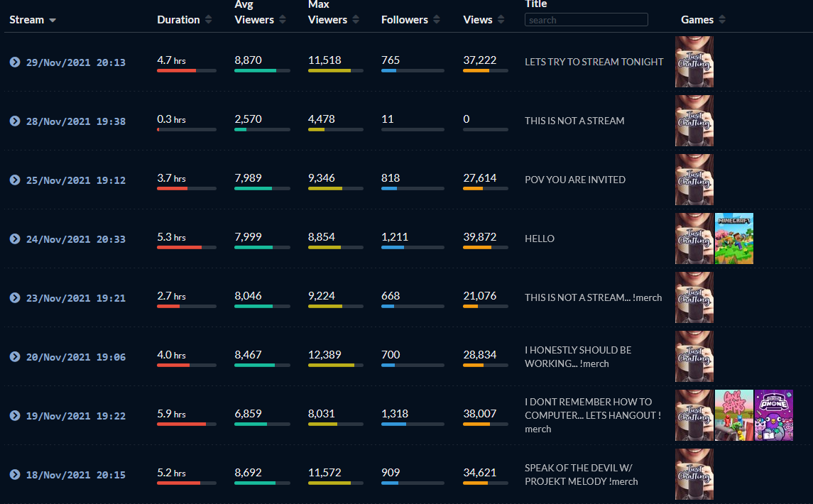The width and height of the screenshot is (813, 504).
Task: Click the Views column header label
Action: tap(478, 20)
